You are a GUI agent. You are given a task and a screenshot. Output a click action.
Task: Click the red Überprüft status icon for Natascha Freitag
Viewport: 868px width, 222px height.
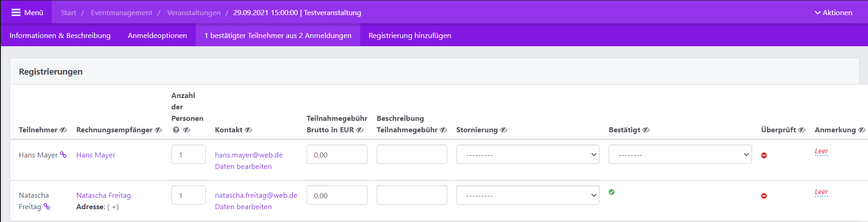click(x=764, y=196)
